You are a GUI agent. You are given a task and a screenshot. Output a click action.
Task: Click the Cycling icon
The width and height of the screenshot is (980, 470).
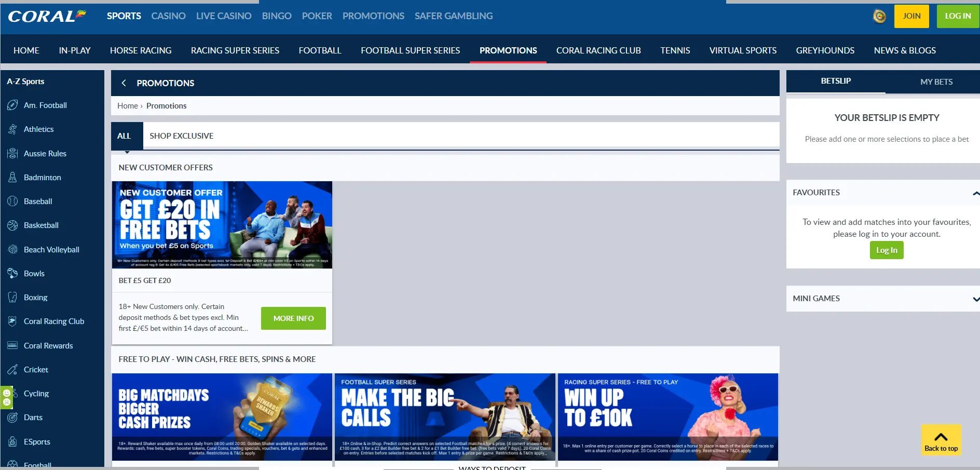coord(14,394)
